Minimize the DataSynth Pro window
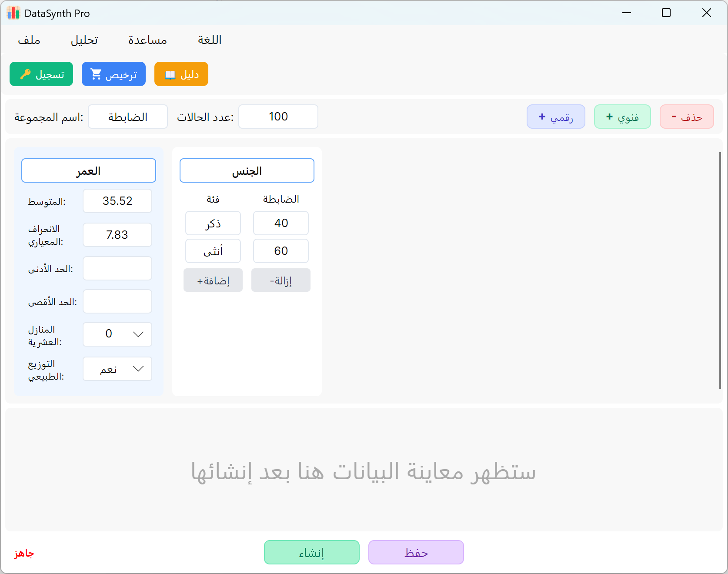 627,13
